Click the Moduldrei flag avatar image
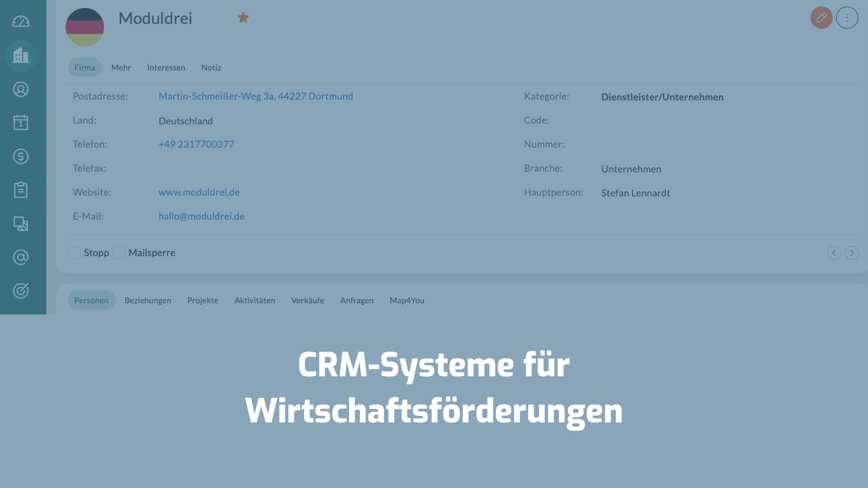868x488 pixels. tap(85, 27)
